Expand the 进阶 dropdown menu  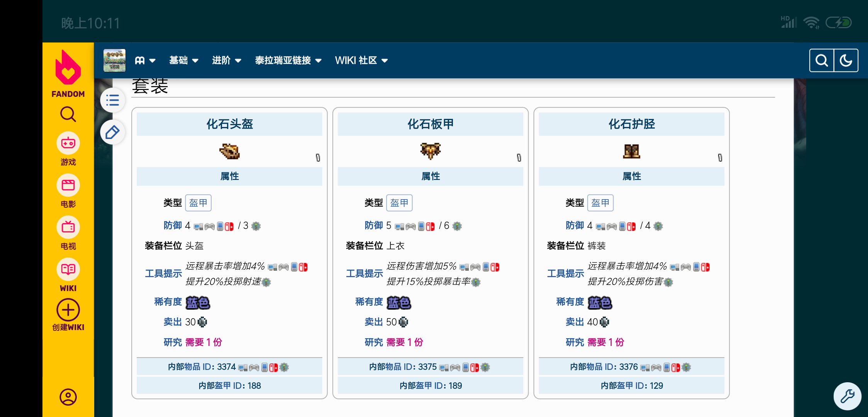click(x=227, y=61)
